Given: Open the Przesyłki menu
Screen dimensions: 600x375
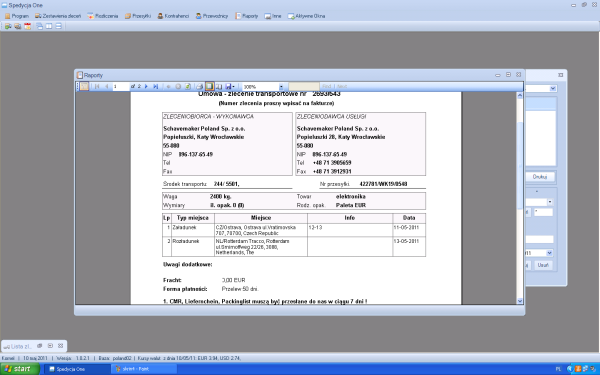Looking at the screenshot, I should coord(138,16).
